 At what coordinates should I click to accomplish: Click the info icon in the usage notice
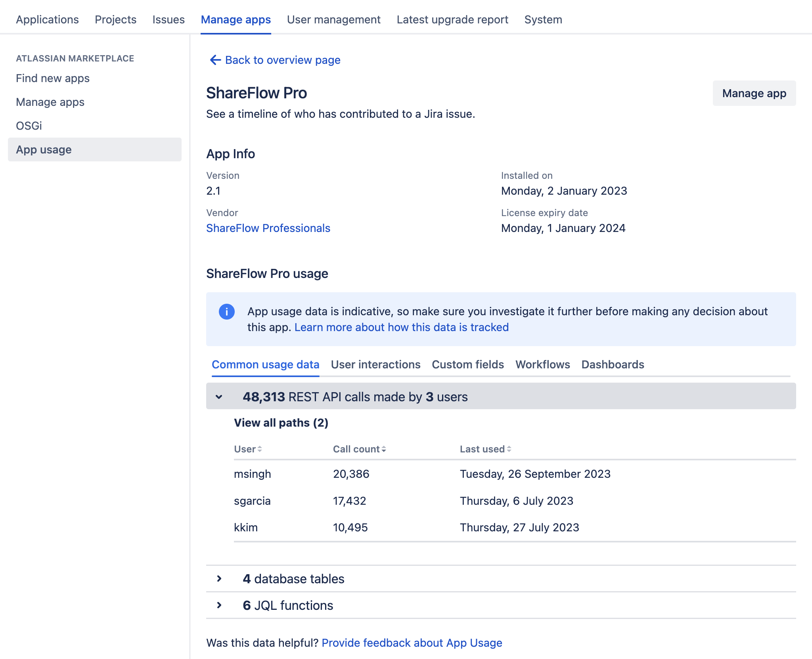(226, 312)
